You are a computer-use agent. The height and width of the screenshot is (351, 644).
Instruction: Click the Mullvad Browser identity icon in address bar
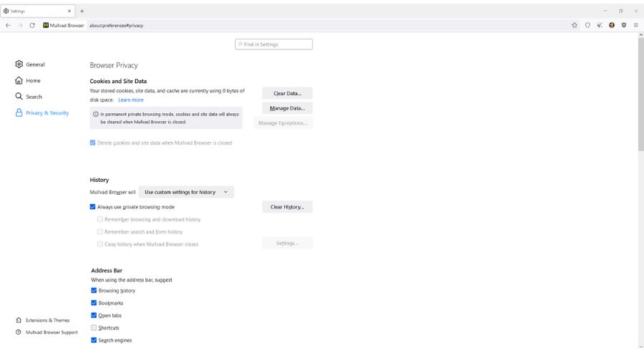tap(64, 25)
